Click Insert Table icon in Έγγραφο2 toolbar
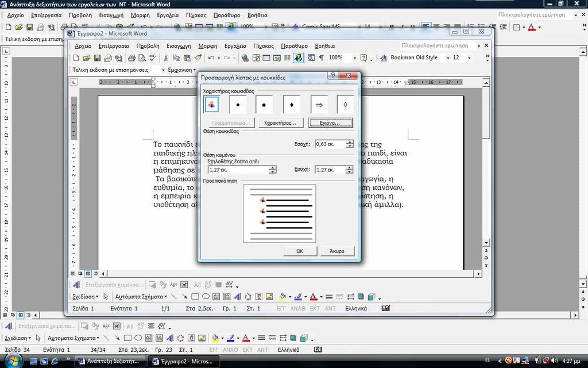588x368 pixels. point(266,58)
